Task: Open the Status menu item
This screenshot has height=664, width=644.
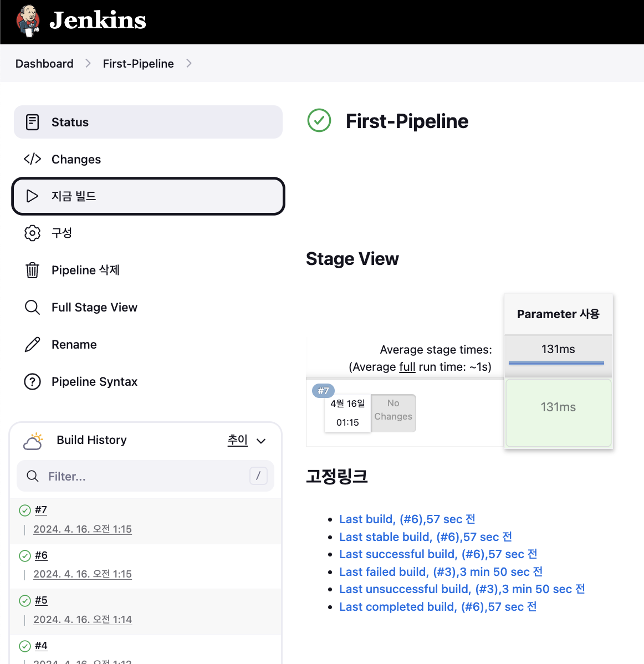Action: tap(148, 122)
